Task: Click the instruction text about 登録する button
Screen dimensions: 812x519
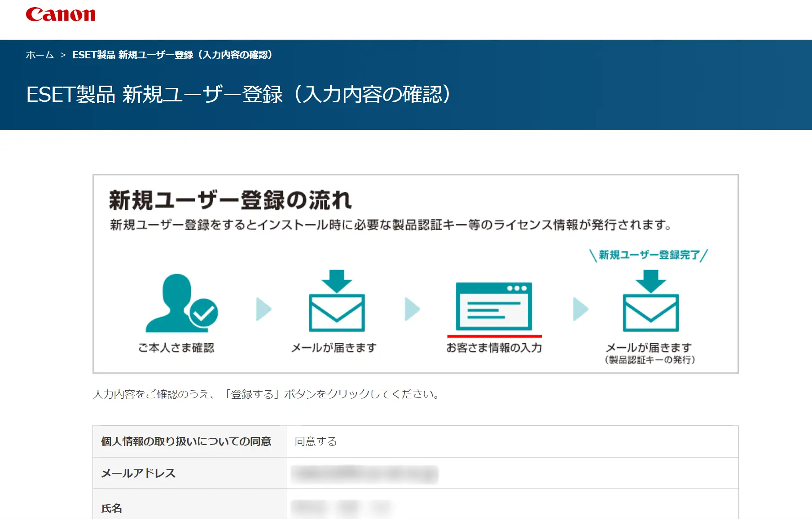Action: point(267,394)
